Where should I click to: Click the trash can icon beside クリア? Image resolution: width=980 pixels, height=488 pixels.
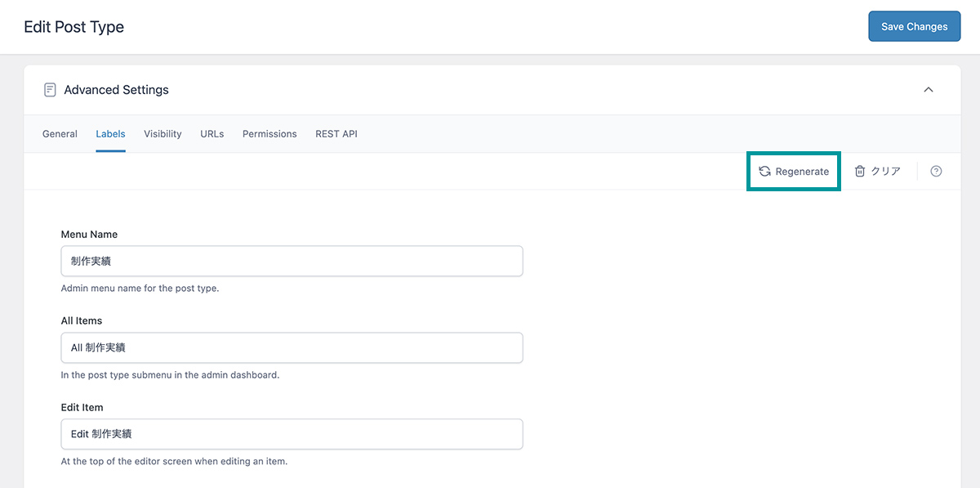[860, 172]
